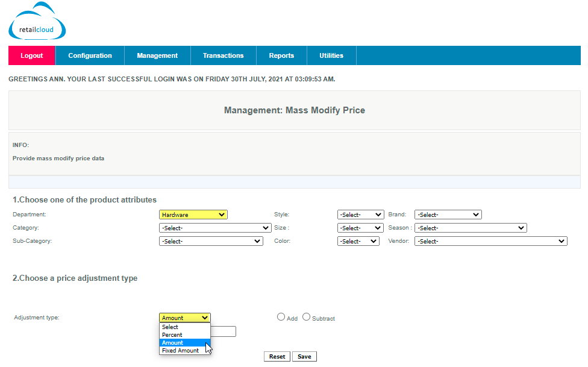
Task: Click the 'Provide mass modify price data' text
Action: (x=58, y=158)
